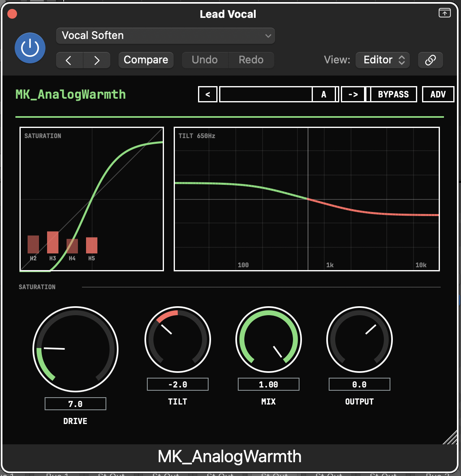Click the MK_AnalogWarmth green title text

[71, 94]
